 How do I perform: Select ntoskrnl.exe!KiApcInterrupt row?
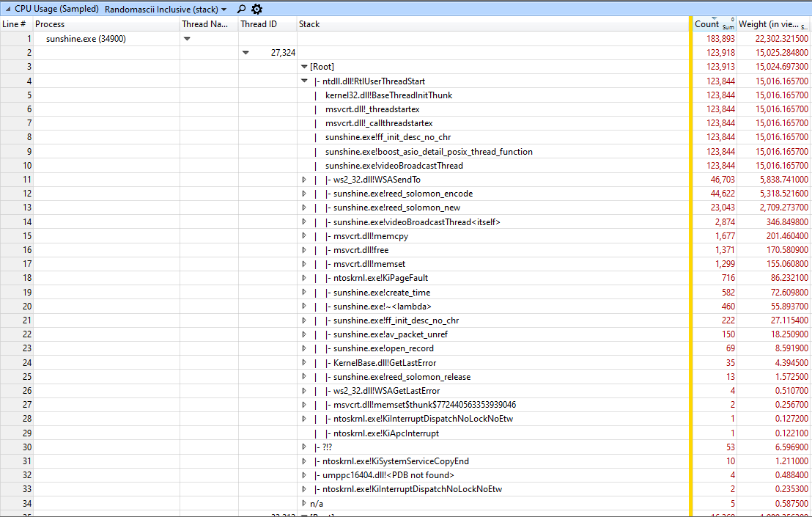[x=386, y=433]
